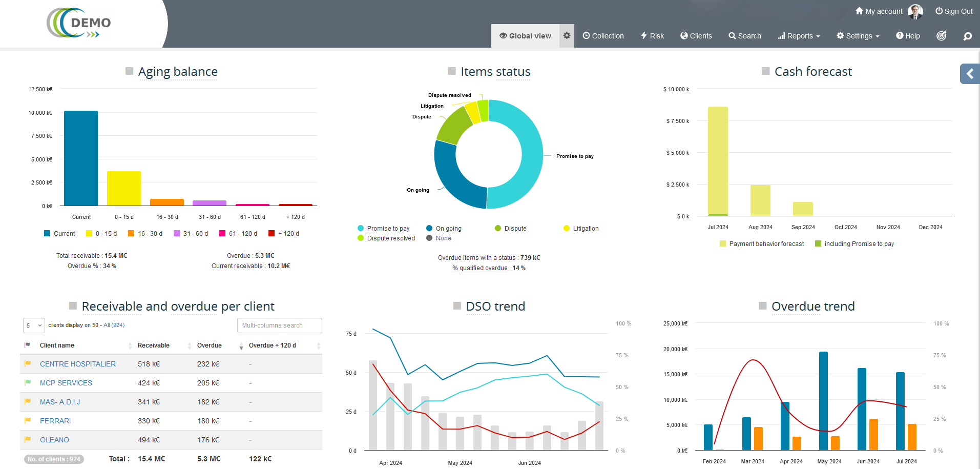
Task: Toggle including Promise to pay legend swatch
Action: click(818, 244)
